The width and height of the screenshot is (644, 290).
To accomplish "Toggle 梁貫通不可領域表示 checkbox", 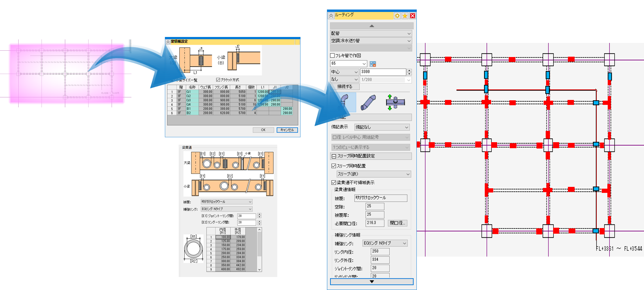I will [x=334, y=182].
